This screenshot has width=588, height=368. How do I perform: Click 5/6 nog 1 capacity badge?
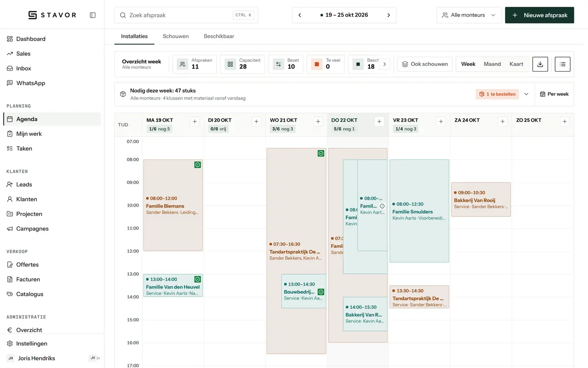tap(344, 129)
